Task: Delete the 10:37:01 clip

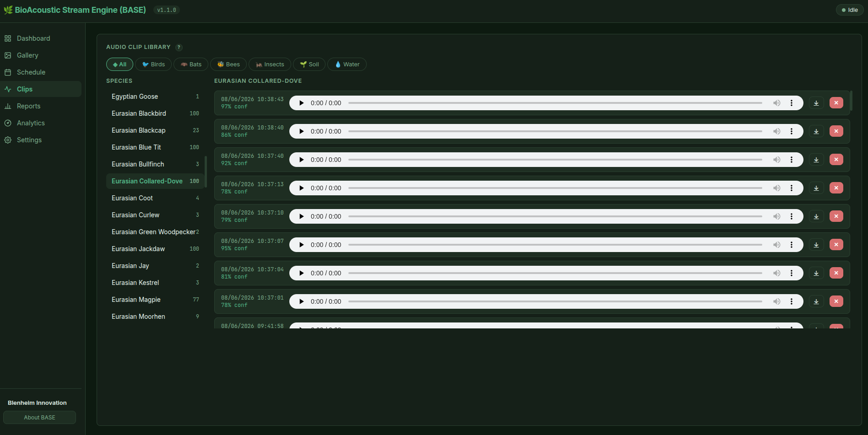Action: [x=836, y=301]
